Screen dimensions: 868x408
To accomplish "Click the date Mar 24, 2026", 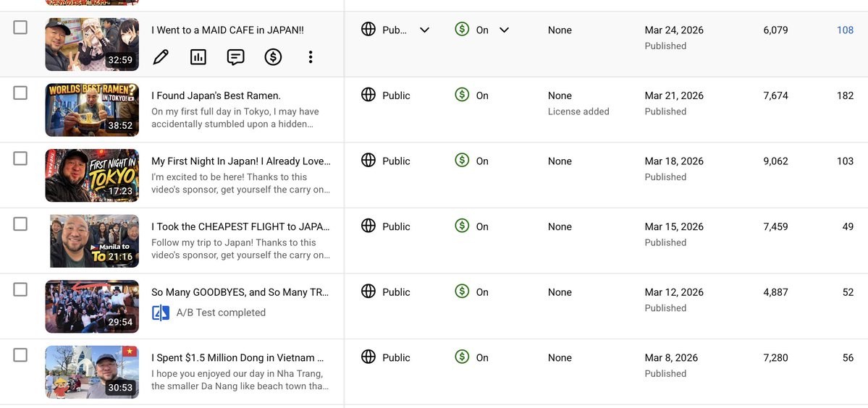I will coord(674,30).
